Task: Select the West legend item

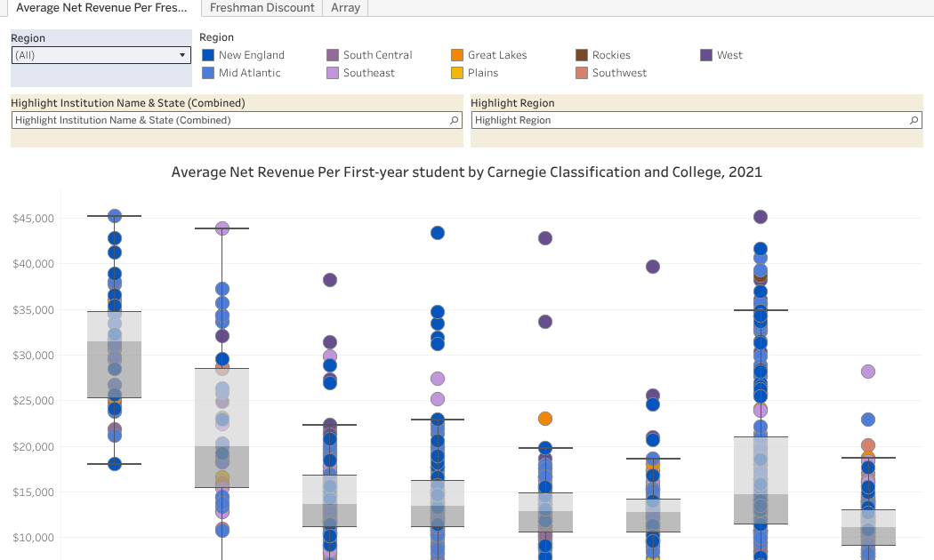Action: pyautogui.click(x=706, y=55)
